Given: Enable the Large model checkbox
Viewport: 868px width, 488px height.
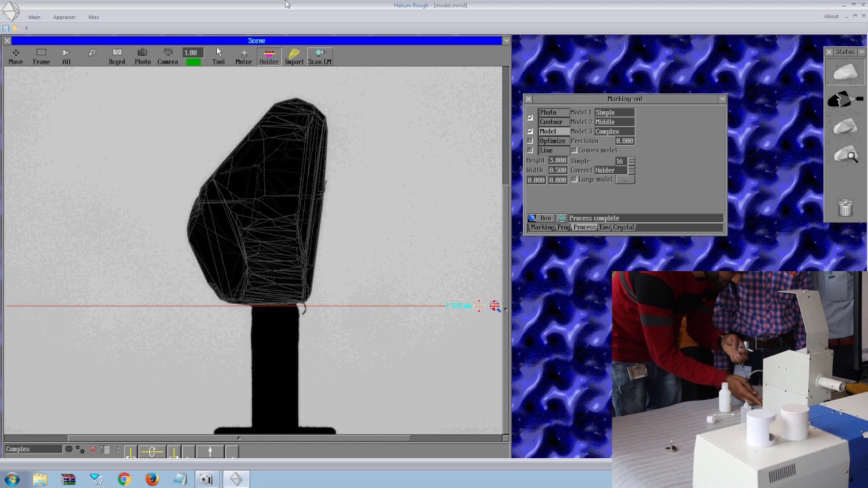Looking at the screenshot, I should point(574,180).
